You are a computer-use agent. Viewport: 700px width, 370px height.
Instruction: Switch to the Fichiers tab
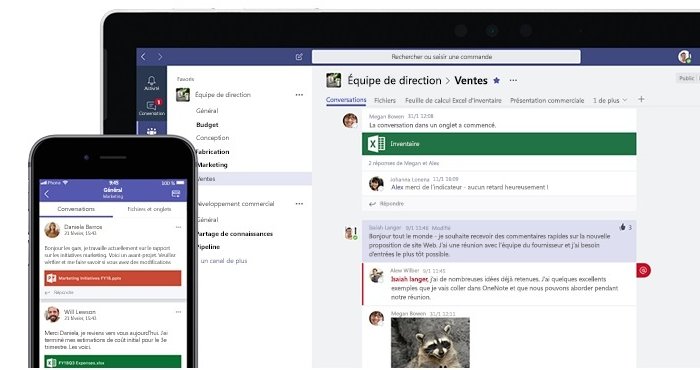point(385,100)
